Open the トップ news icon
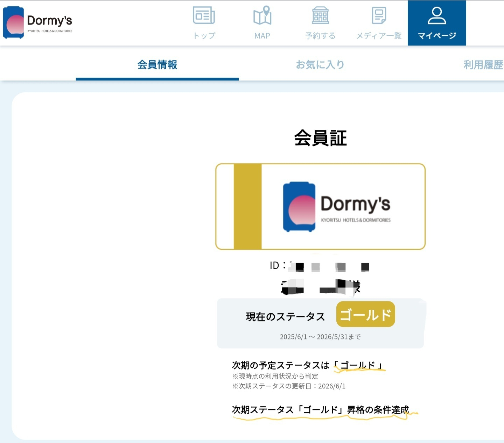504x443 pixels. (x=204, y=16)
